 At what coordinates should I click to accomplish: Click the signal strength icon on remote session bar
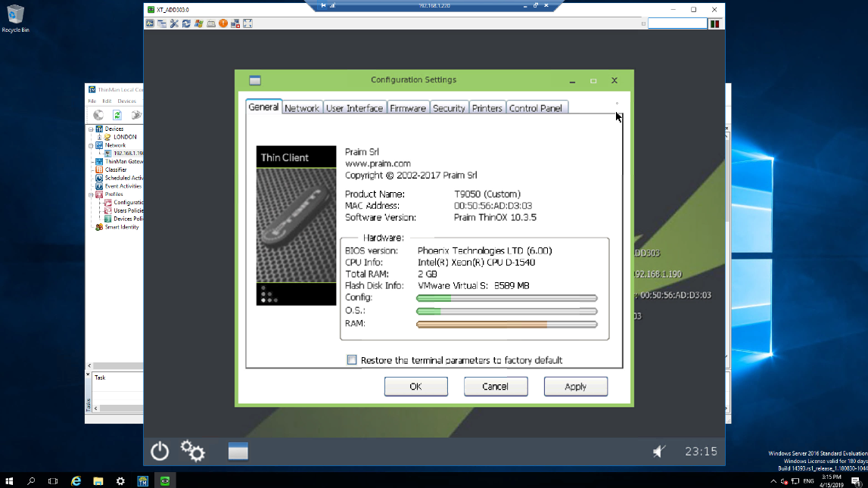pos(332,5)
